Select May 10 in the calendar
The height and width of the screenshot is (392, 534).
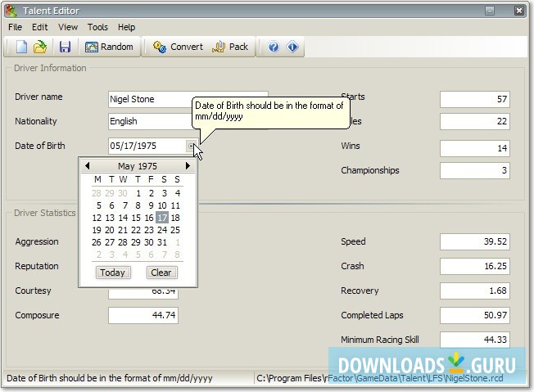tap(162, 205)
